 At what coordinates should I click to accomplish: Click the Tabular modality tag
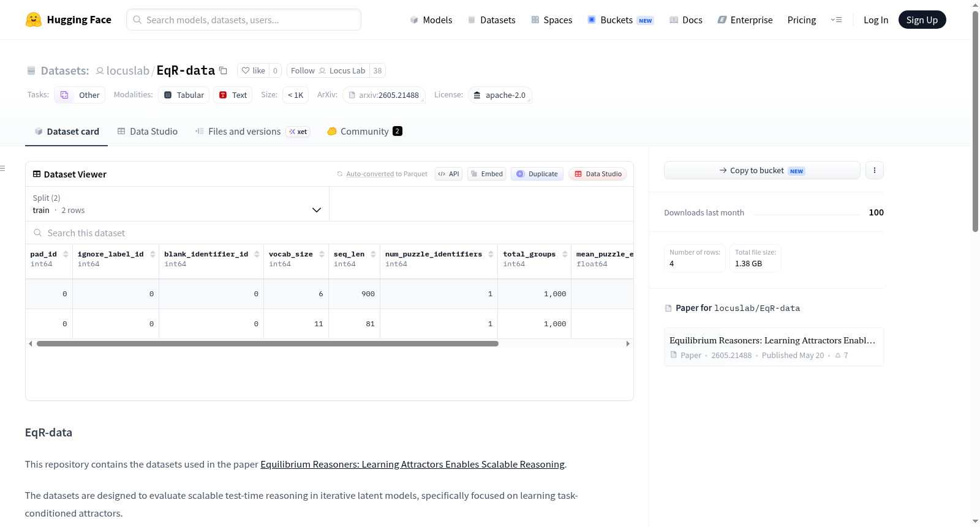(184, 95)
